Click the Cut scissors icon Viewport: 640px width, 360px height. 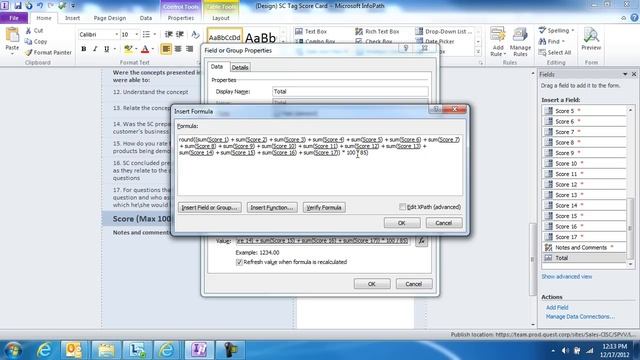[x=28, y=31]
